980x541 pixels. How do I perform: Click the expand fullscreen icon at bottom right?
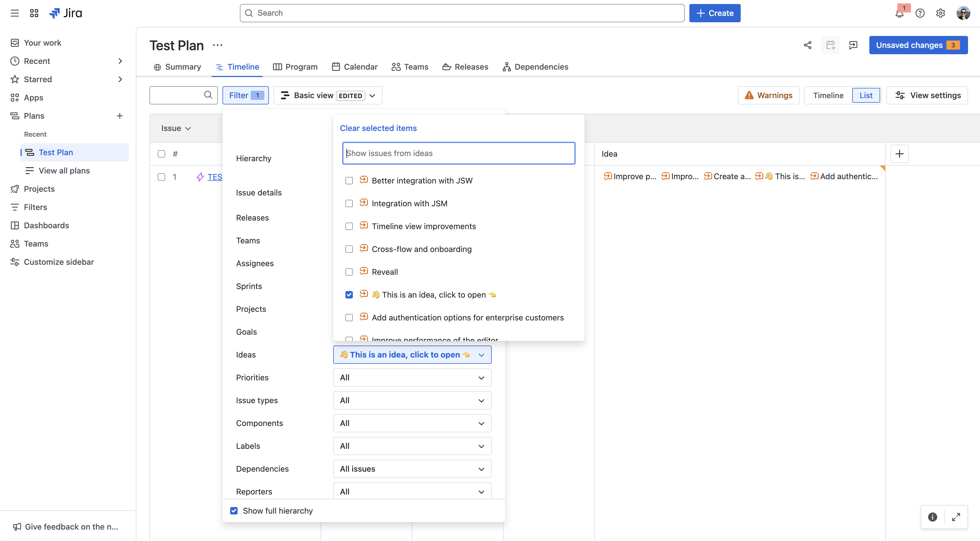tap(956, 517)
